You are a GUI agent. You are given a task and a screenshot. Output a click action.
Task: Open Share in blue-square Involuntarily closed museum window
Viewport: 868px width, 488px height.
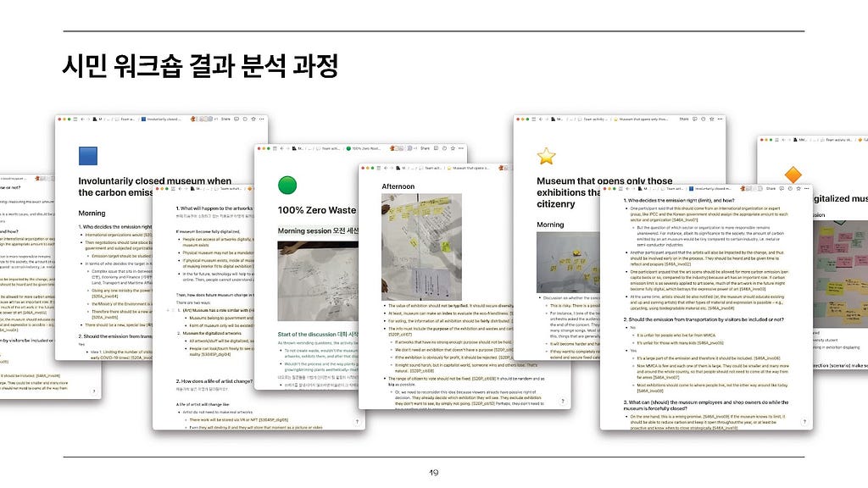(x=225, y=119)
